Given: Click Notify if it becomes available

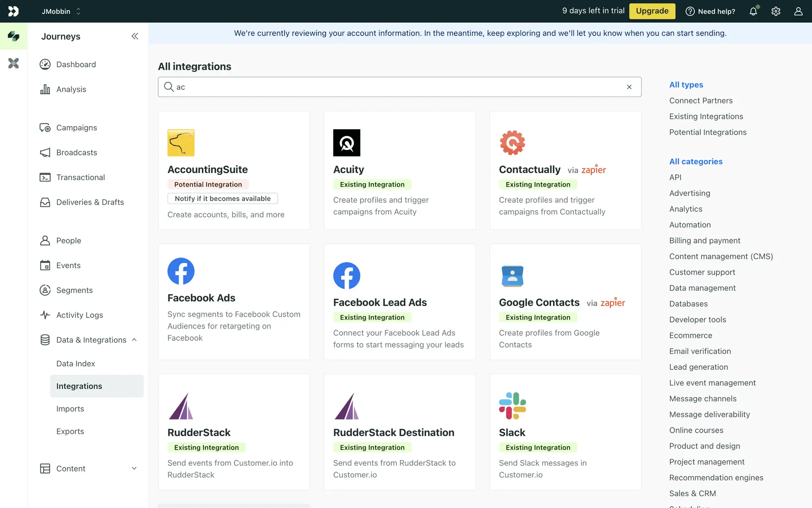Looking at the screenshot, I should (222, 199).
